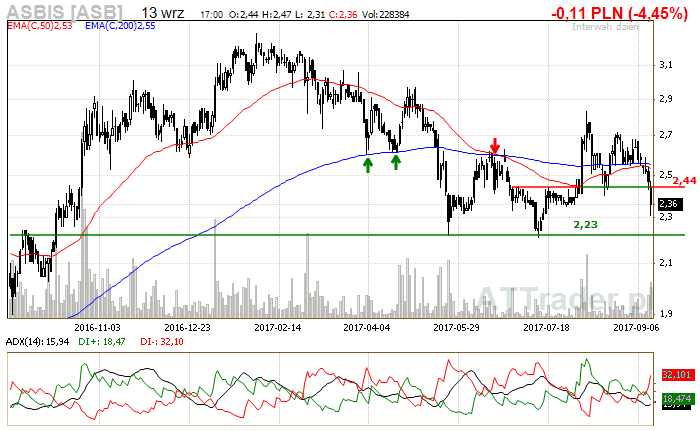Select the date label 13 wrz
The height and width of the screenshot is (431, 700).
pyautogui.click(x=162, y=13)
